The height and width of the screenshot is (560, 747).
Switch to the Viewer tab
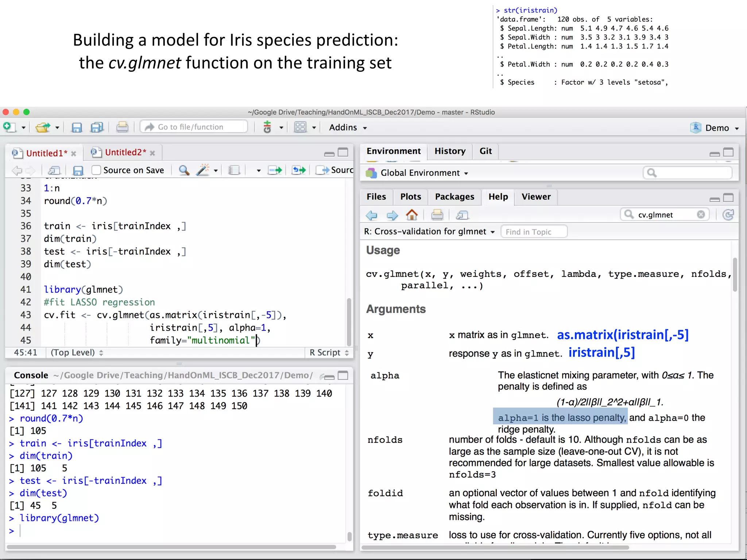(x=536, y=197)
